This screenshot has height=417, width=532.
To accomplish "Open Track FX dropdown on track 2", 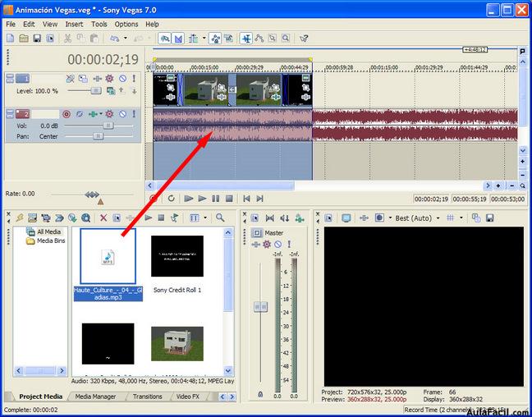I will 101,114.
